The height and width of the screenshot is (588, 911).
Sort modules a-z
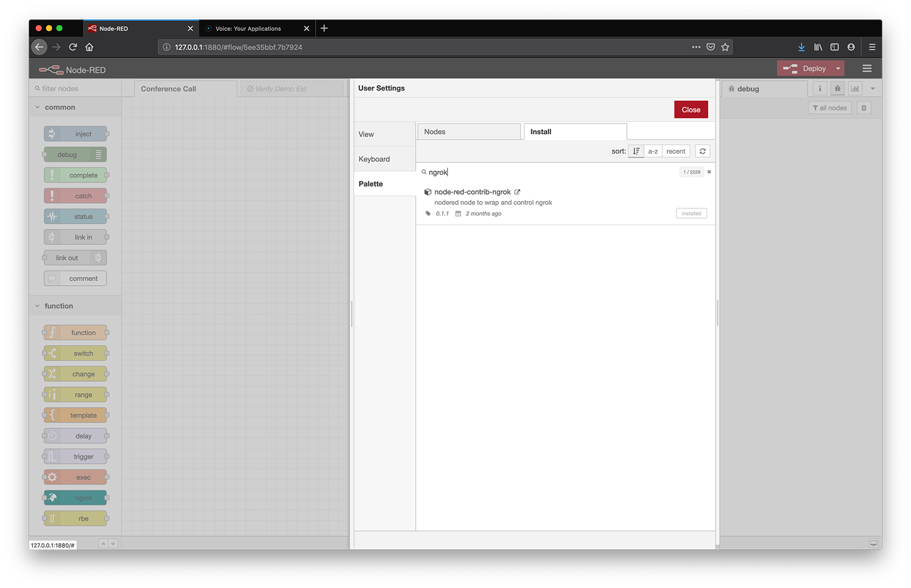pos(653,151)
